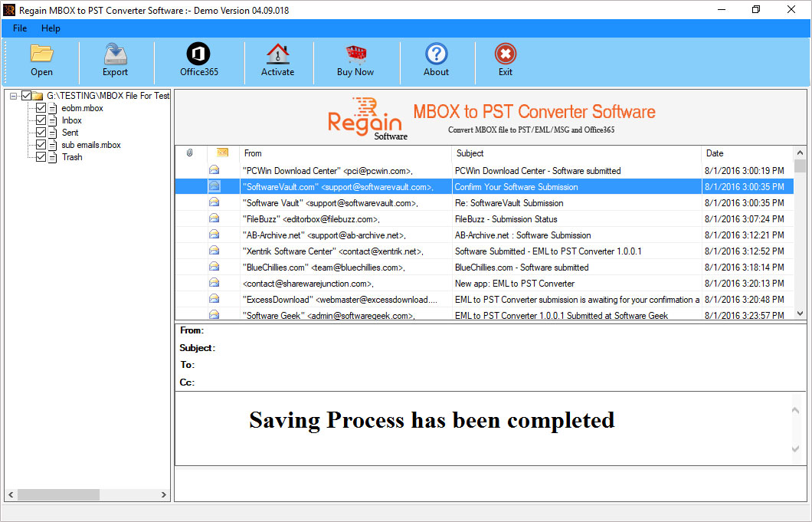The image size is (812, 522).
Task: Select the eobm.mbox tree item
Action: (x=82, y=108)
